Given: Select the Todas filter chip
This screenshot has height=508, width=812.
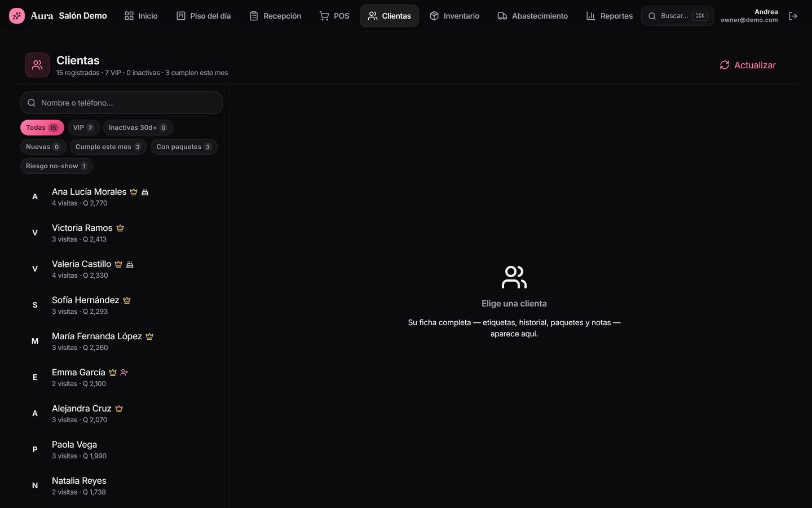Looking at the screenshot, I should click(42, 128).
